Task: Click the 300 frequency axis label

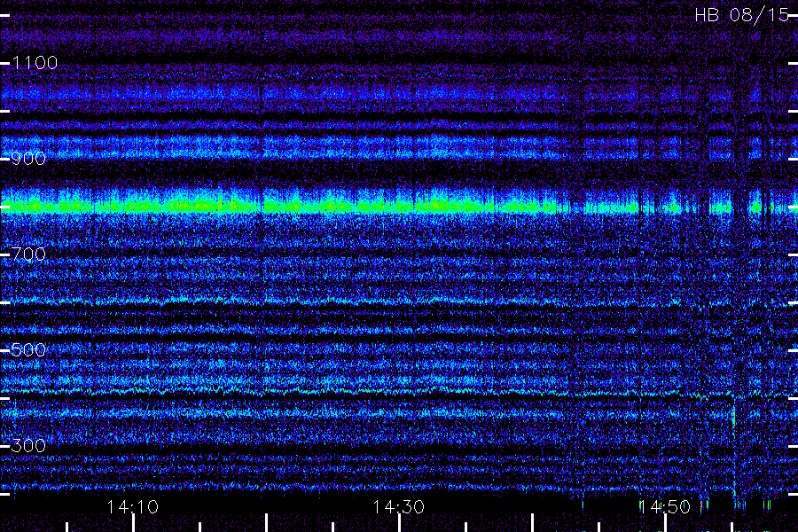Action: 28,446
